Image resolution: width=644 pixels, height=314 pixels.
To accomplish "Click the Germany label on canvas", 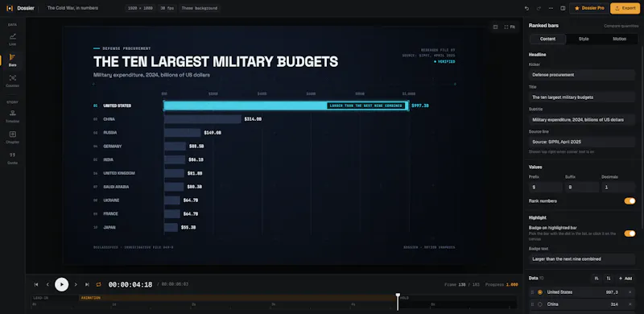I will [112, 147].
